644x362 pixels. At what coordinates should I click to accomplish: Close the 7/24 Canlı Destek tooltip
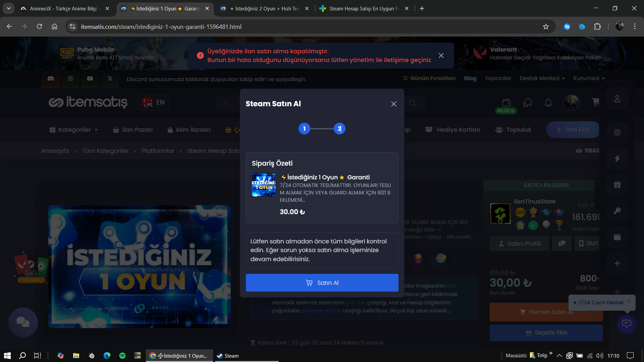pyautogui.click(x=629, y=301)
